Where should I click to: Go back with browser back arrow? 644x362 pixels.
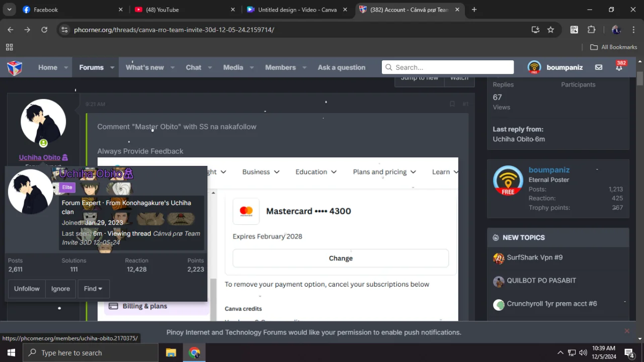(11, 30)
